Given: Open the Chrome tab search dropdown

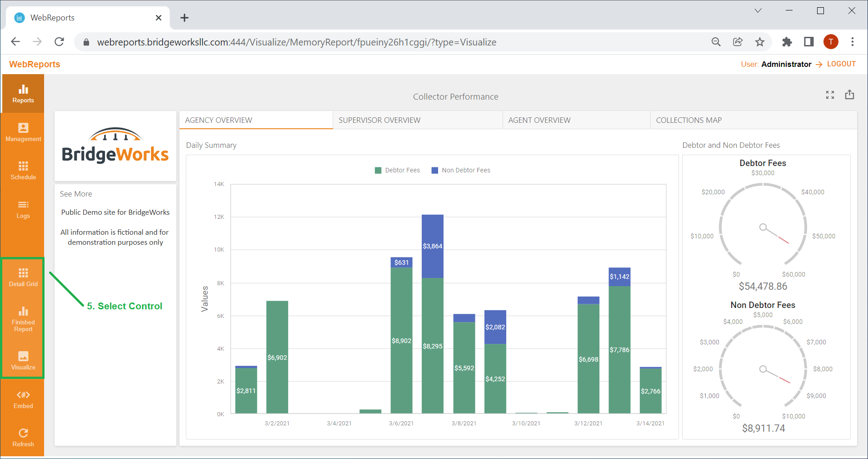Looking at the screenshot, I should pos(758,11).
